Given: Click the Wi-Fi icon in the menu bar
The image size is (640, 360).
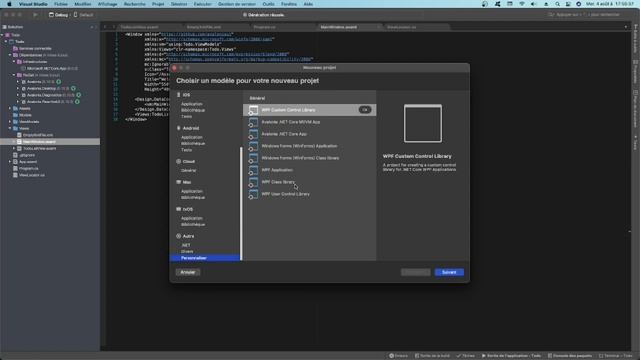Looking at the screenshot, I should pos(522,4).
